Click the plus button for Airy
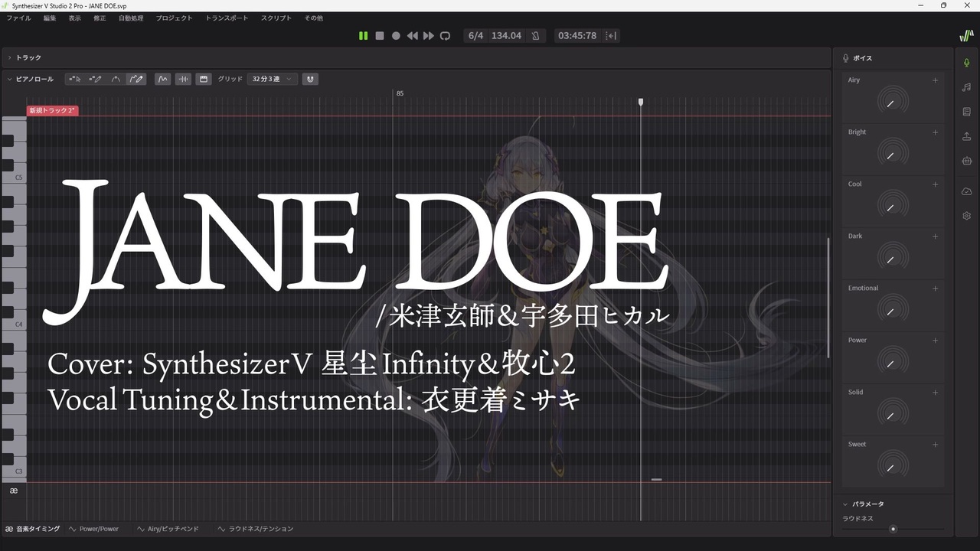This screenshot has height=551, width=980. coord(935,80)
